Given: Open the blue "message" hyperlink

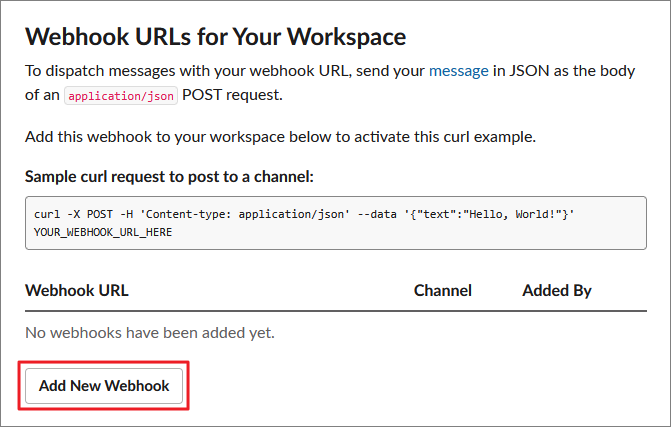Looking at the screenshot, I should tap(459, 71).
